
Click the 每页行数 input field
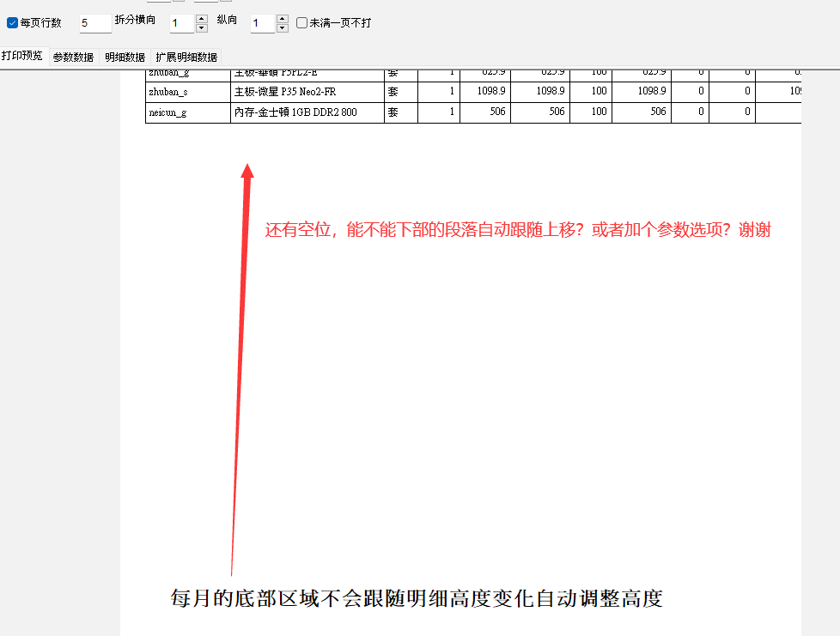click(x=95, y=23)
